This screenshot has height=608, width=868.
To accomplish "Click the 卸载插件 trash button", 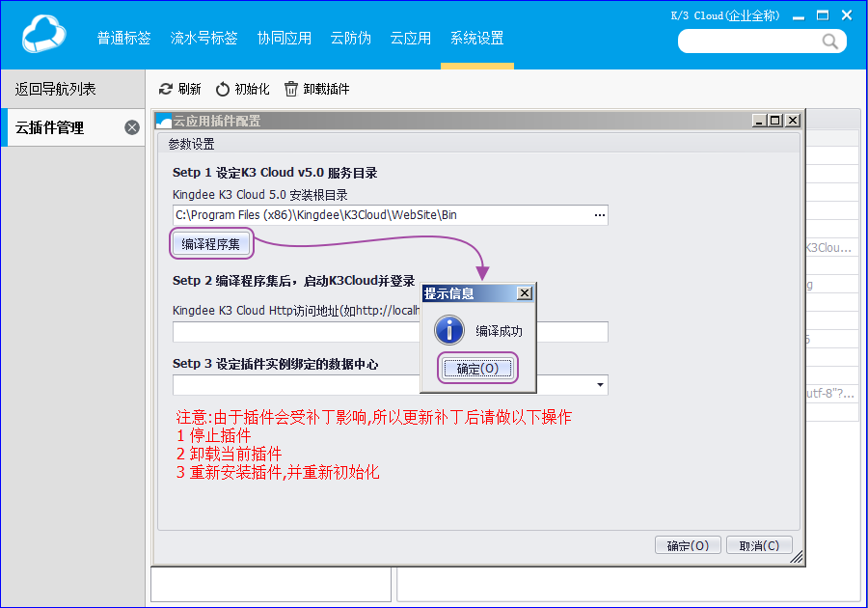I will click(x=316, y=89).
